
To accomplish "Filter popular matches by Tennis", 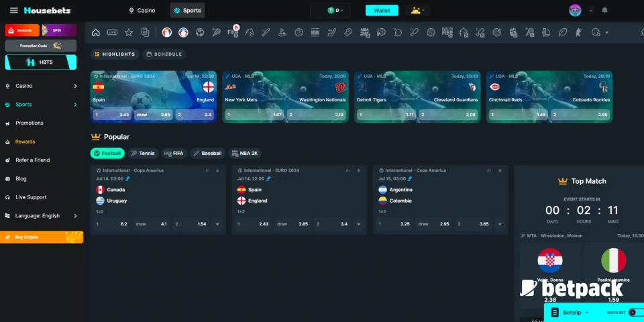I will tap(143, 153).
